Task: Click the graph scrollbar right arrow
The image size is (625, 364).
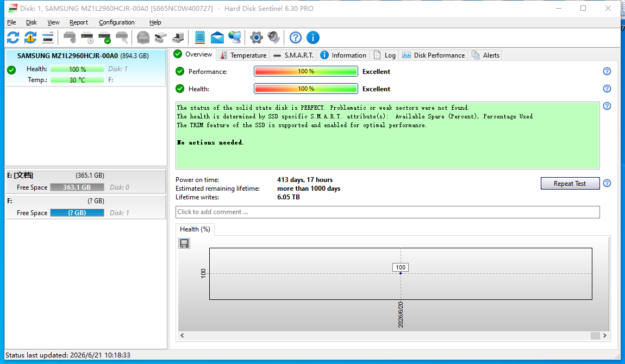Action: tap(605, 336)
